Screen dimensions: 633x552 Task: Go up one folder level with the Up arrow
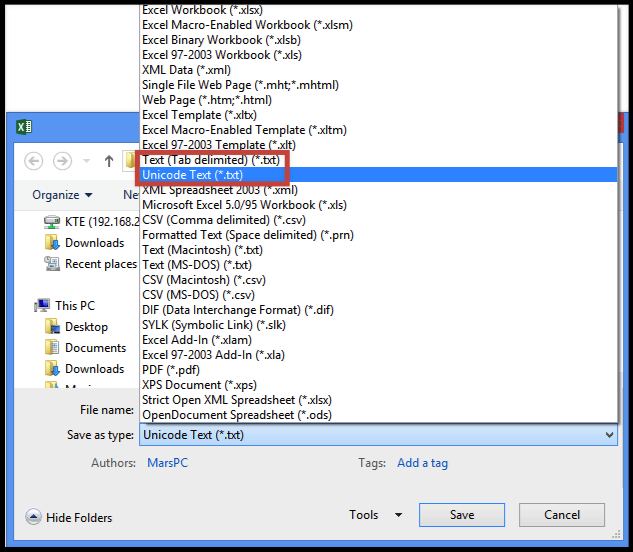109,161
